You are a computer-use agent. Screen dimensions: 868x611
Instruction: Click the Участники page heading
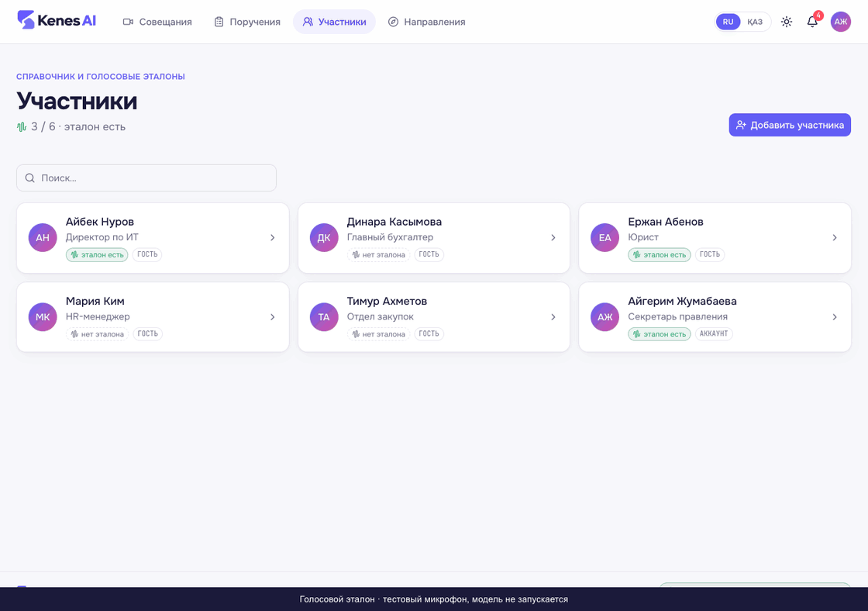click(77, 101)
